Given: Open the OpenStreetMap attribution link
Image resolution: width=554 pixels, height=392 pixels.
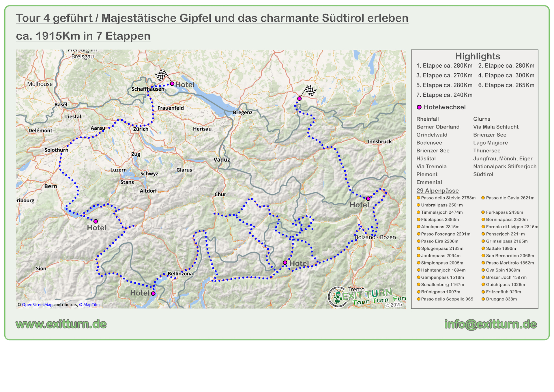Looking at the screenshot, I should point(37,305).
